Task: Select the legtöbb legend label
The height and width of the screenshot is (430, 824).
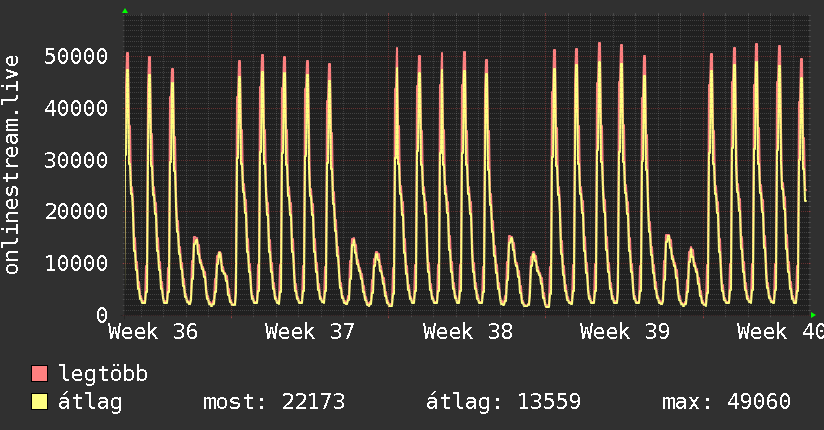Action: coord(103,373)
